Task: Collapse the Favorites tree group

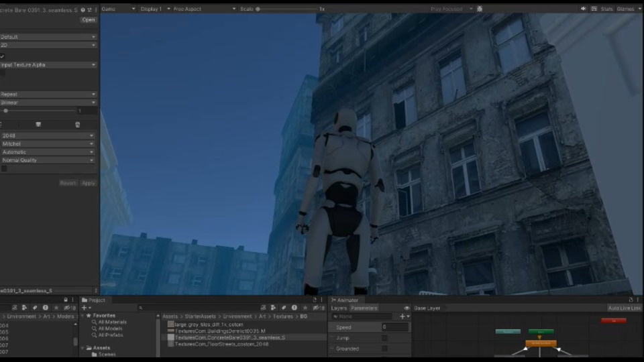Action: pos(83,316)
